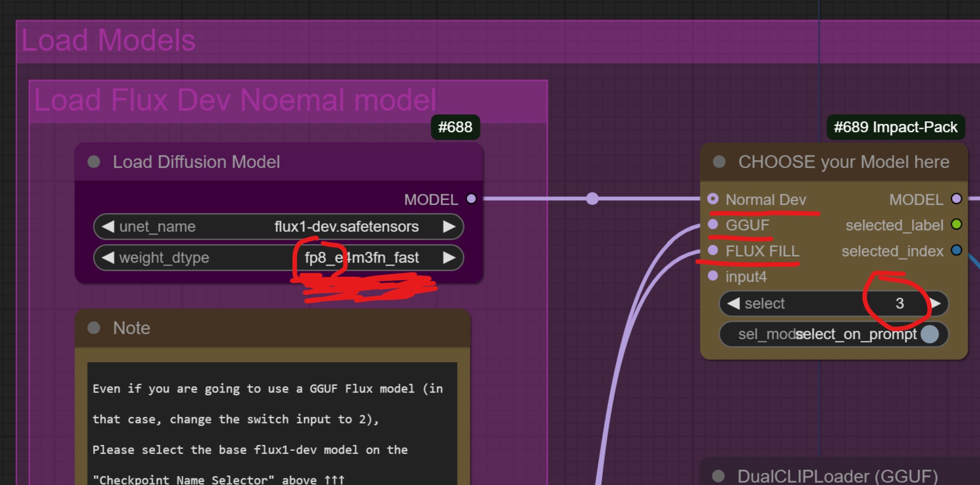
Task: Select the Load Flux Dev Noemal model group title
Action: 235,100
